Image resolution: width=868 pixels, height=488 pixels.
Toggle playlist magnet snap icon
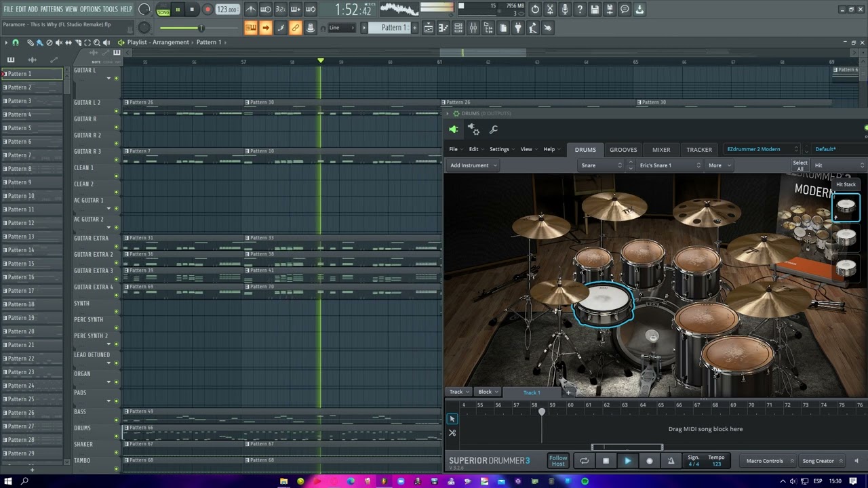click(x=16, y=43)
